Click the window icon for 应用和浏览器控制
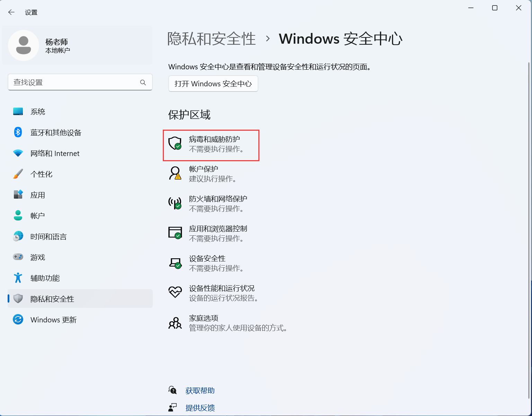Screen dimensions: 532x416 pyautogui.click(x=175, y=233)
